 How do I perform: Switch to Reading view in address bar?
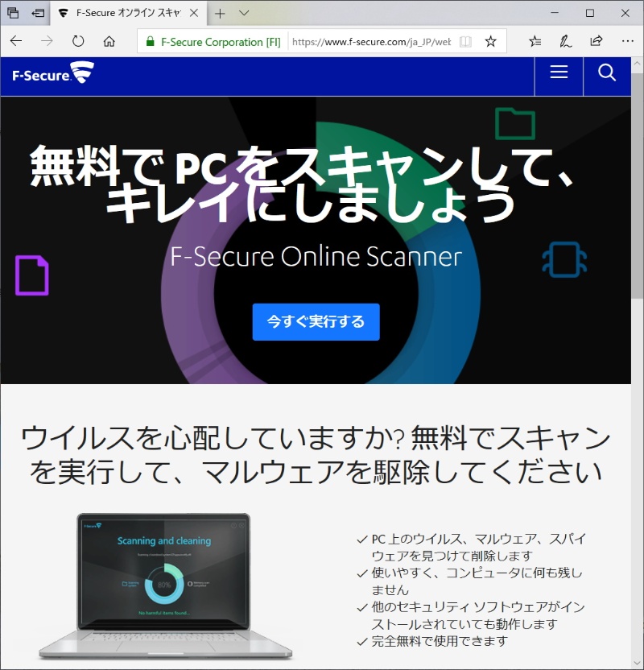point(465,42)
